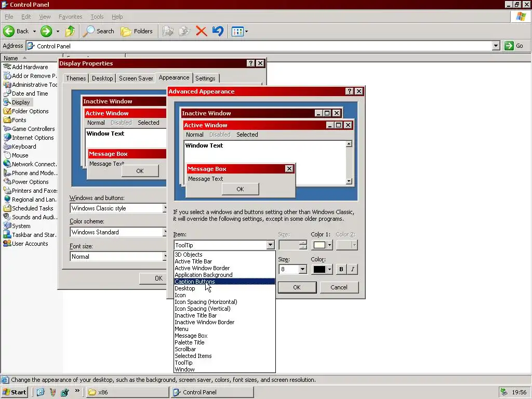This screenshot has width=532, height=399.
Task: Click Control Panel taskbar button
Action: coord(212,392)
